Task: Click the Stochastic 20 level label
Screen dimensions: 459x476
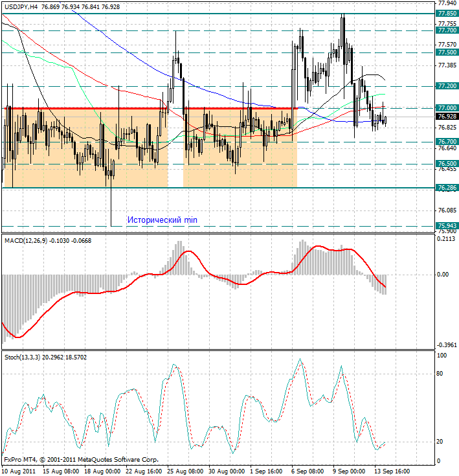Action: click(x=440, y=442)
